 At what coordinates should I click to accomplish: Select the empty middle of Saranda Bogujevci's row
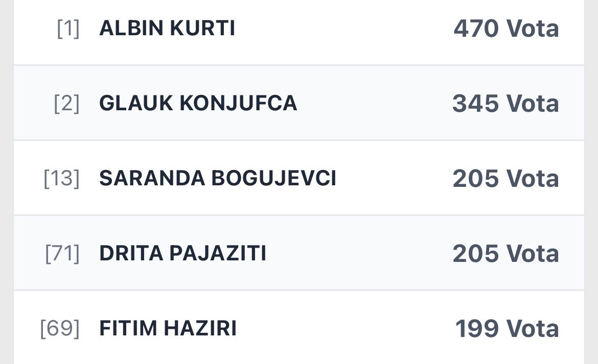(394, 179)
